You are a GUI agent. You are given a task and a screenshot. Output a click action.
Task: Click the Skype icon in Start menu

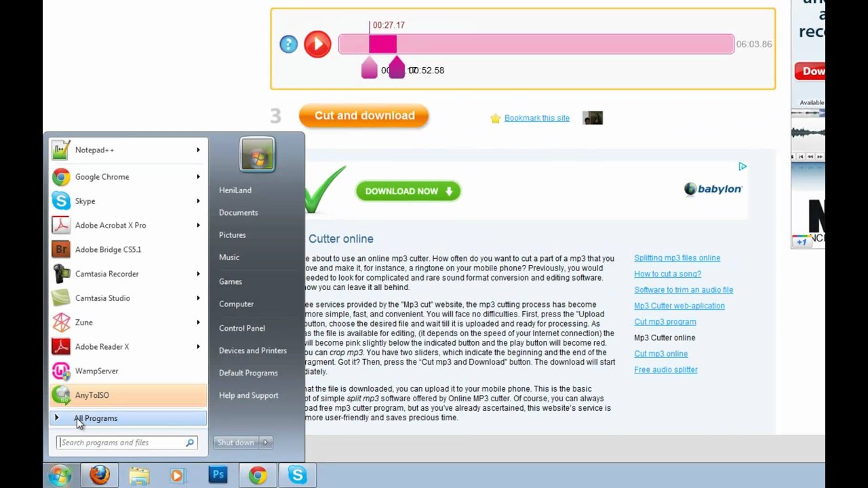click(x=61, y=201)
